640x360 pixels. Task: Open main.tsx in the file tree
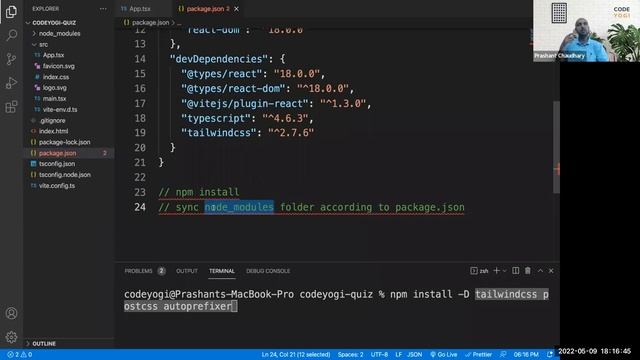click(55, 99)
